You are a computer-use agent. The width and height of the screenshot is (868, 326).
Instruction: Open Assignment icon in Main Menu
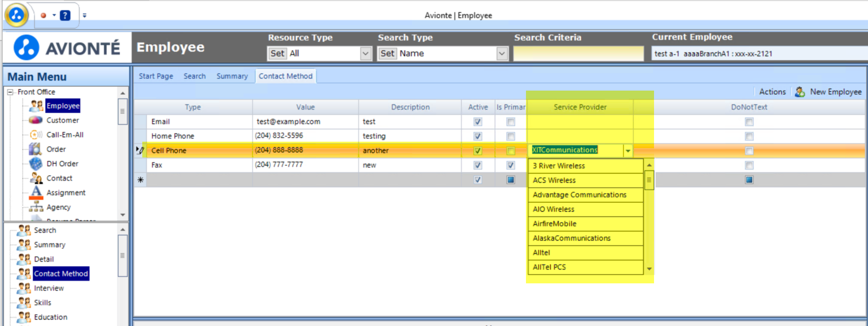pos(36,193)
